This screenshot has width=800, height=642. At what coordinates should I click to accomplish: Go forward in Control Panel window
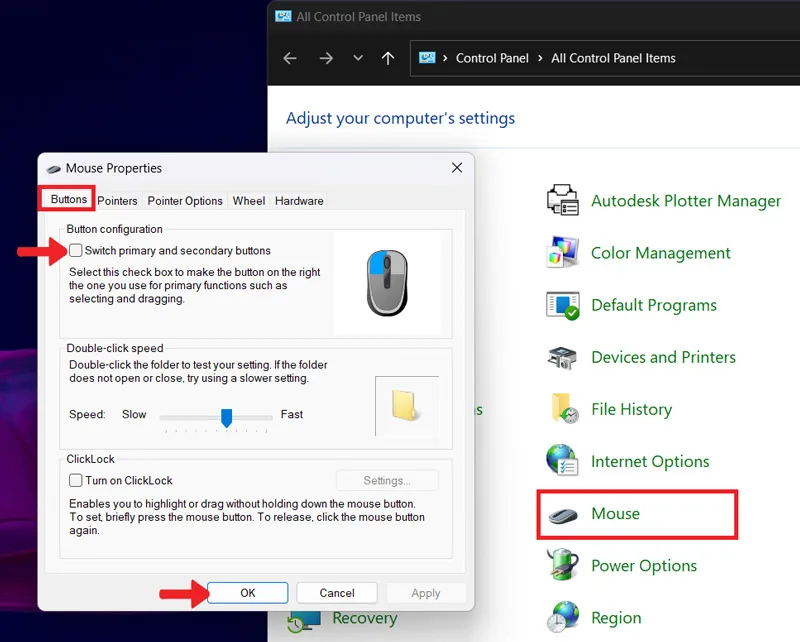(x=326, y=58)
